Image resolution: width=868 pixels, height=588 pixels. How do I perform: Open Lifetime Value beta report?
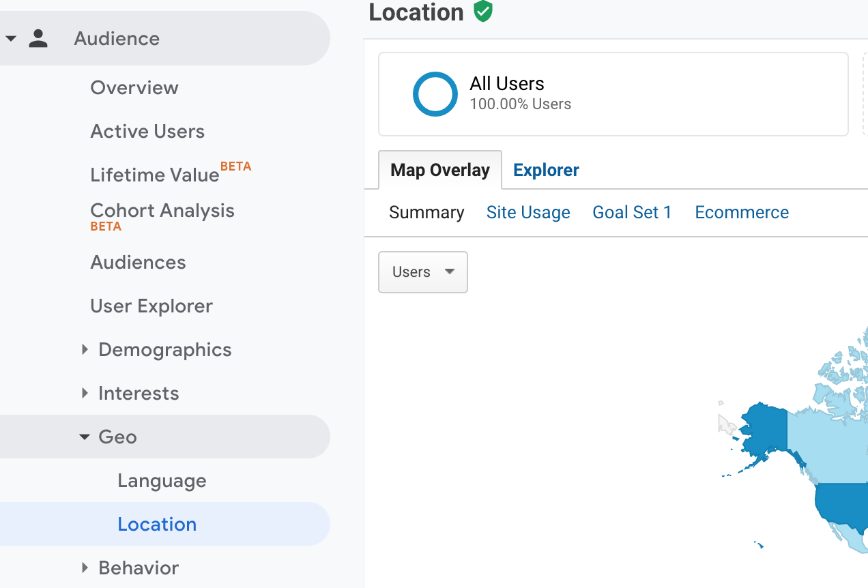coord(155,175)
